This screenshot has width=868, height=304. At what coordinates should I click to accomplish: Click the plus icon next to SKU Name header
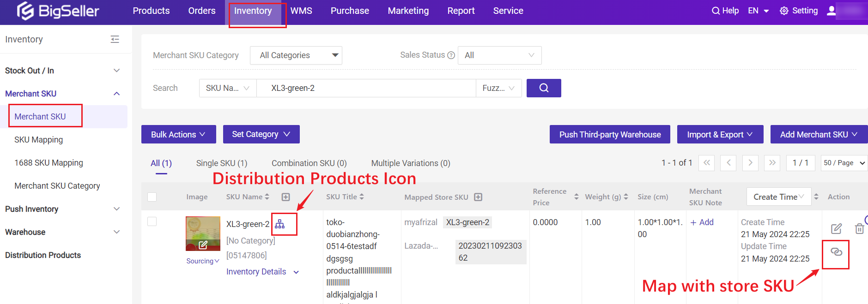click(286, 197)
